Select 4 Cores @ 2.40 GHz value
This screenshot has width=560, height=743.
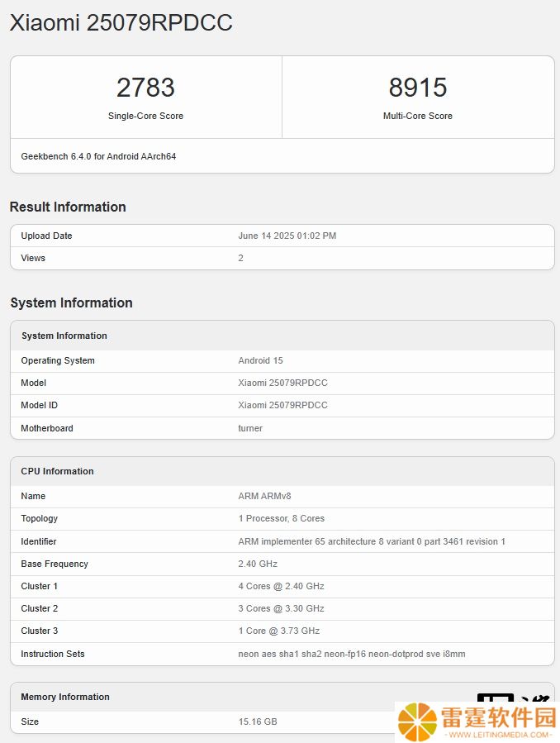tap(281, 586)
